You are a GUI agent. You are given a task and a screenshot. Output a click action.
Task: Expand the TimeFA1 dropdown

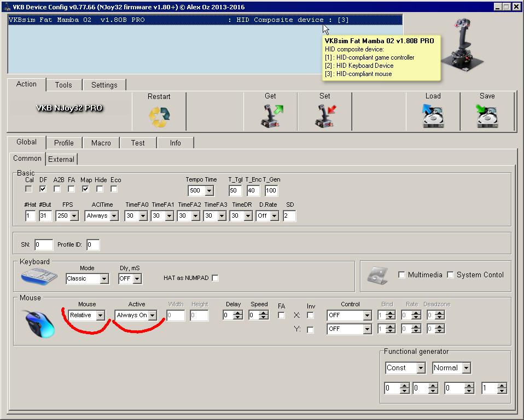tap(170, 216)
